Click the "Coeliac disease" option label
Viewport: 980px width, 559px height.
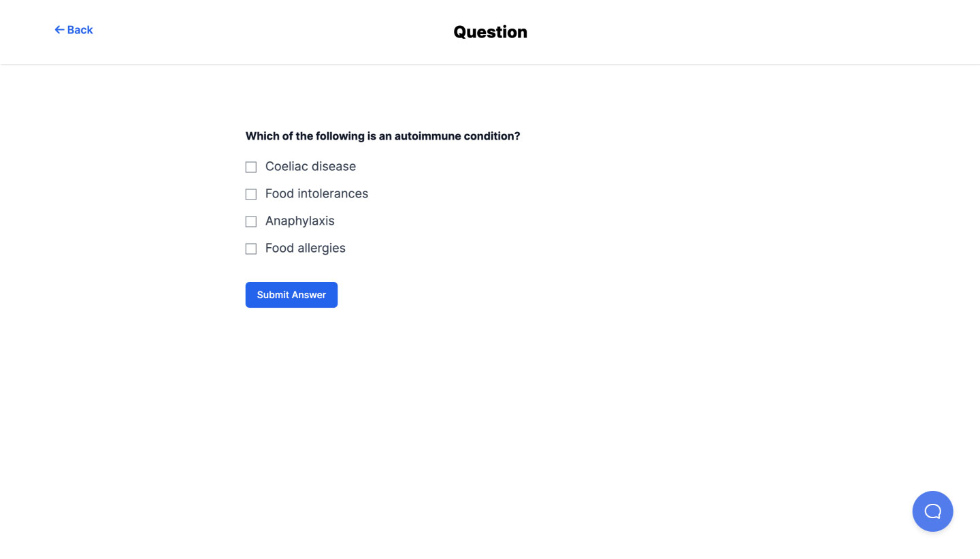310,167
